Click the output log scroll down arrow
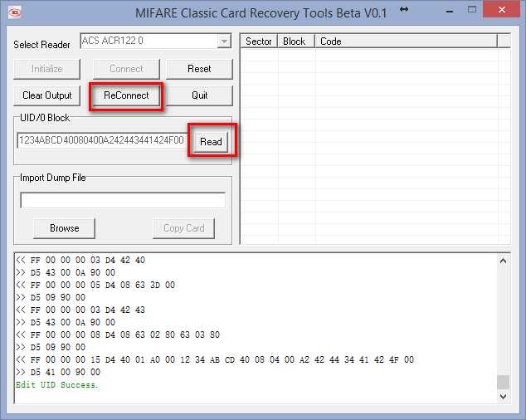Viewport: 526px width, 420px height. point(503,397)
